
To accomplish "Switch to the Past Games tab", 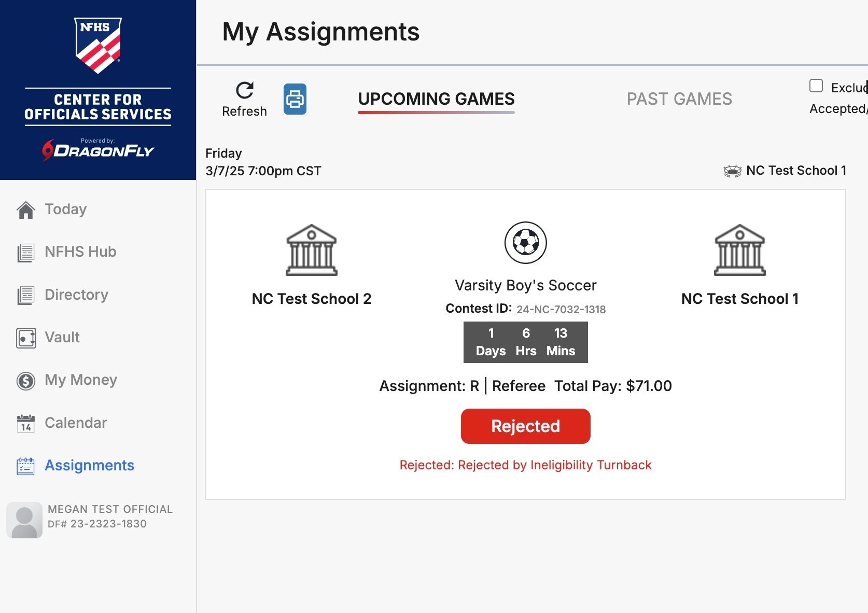I will (x=679, y=99).
